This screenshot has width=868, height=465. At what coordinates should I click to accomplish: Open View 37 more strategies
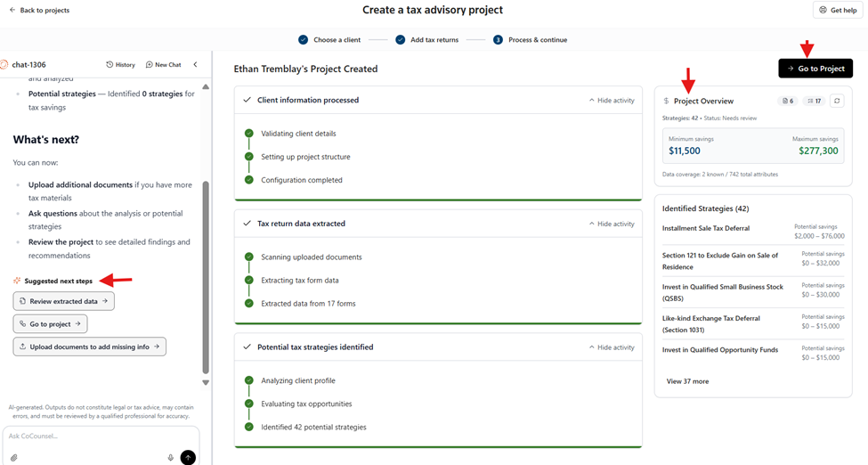[687, 381]
